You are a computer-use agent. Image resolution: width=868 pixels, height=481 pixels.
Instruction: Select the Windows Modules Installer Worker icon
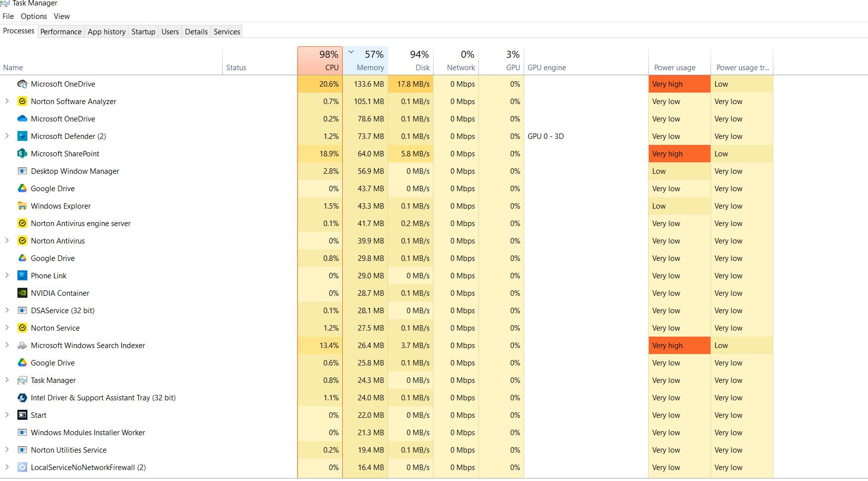click(x=22, y=432)
